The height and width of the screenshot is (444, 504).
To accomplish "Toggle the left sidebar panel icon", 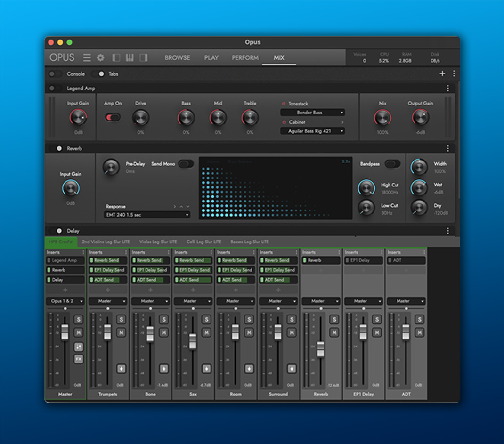I will (116, 57).
